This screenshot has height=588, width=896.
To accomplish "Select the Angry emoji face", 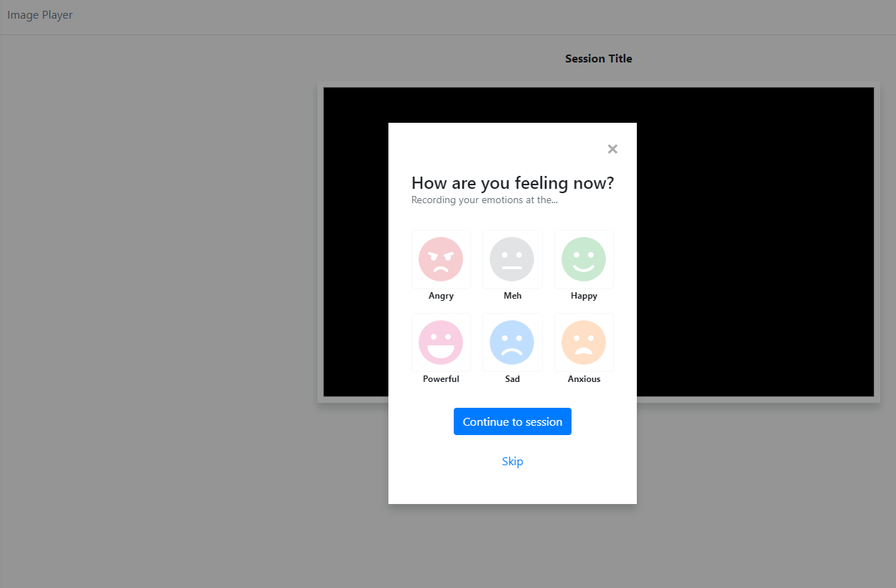I will [441, 259].
